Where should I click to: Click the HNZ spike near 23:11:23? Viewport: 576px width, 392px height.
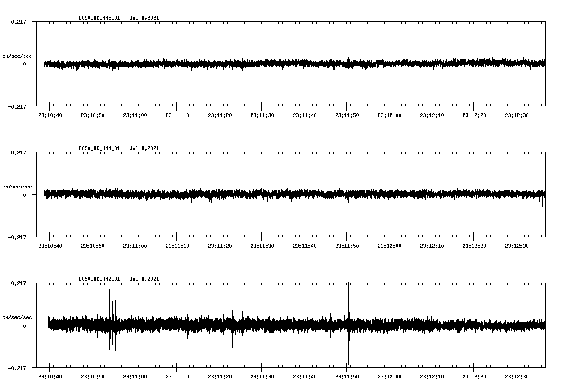(x=232, y=327)
